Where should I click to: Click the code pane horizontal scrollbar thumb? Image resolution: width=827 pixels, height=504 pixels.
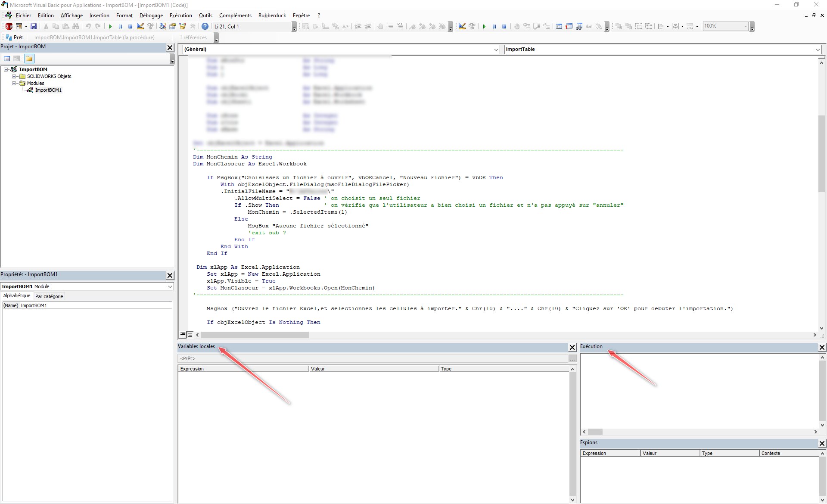[255, 335]
